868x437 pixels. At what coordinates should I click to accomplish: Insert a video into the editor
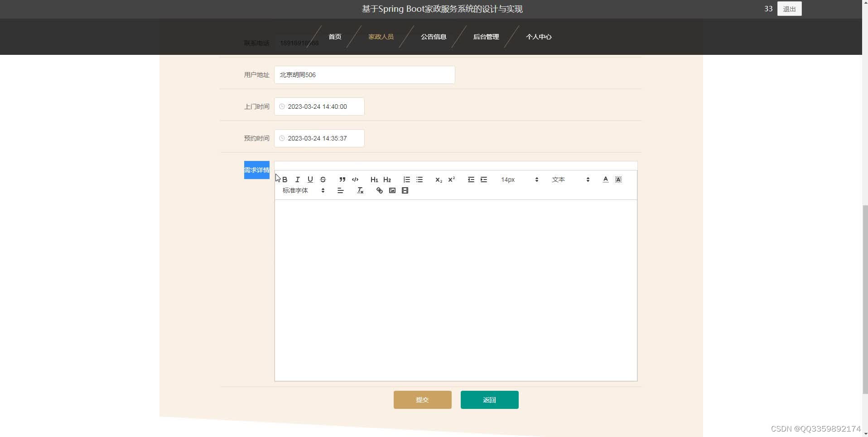coord(405,191)
